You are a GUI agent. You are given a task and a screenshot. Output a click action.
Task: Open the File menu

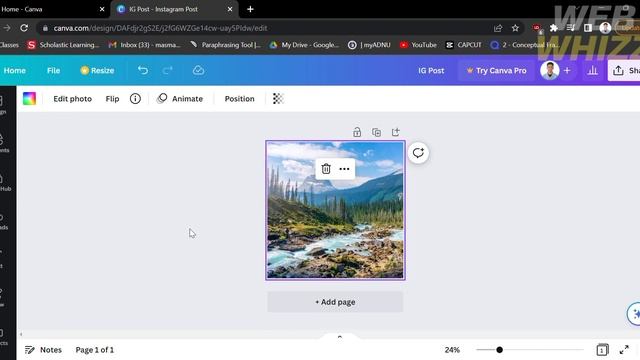53,70
